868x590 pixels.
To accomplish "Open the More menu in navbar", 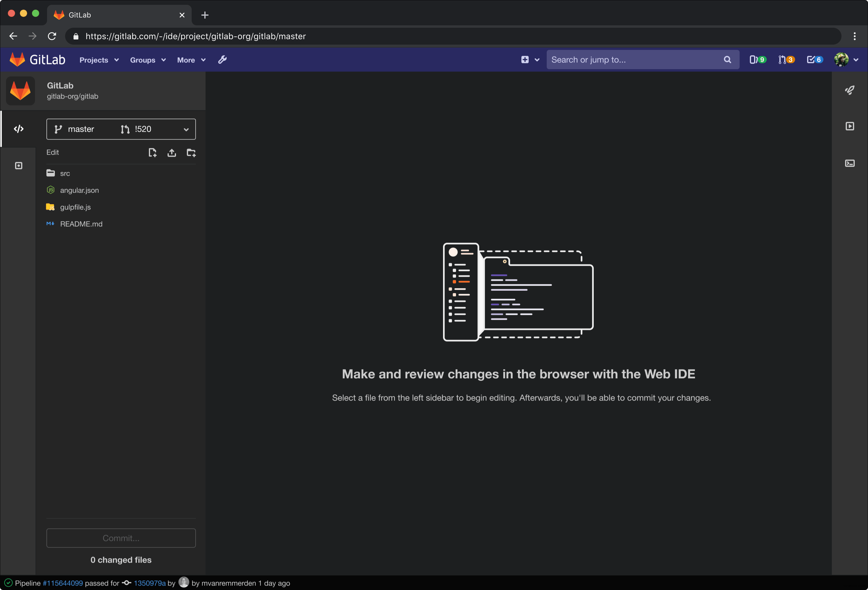I will click(190, 60).
